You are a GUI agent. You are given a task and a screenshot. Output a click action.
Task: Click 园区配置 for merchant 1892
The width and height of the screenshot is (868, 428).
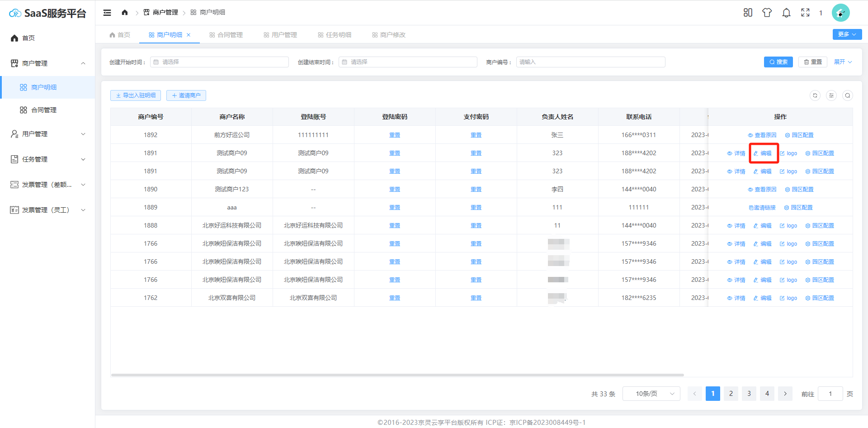(799, 135)
